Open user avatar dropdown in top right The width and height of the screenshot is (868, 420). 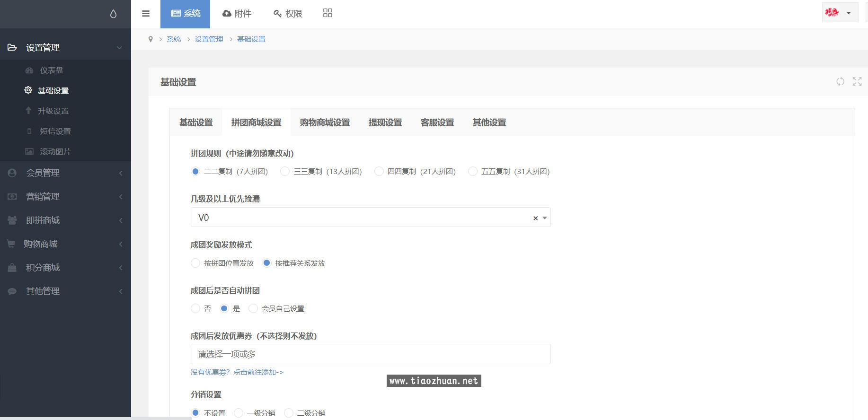[839, 13]
